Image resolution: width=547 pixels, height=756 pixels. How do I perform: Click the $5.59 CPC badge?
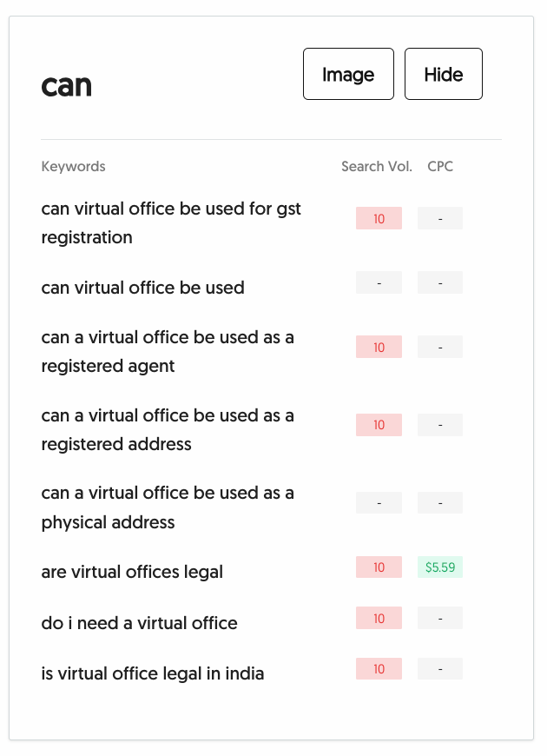click(439, 567)
